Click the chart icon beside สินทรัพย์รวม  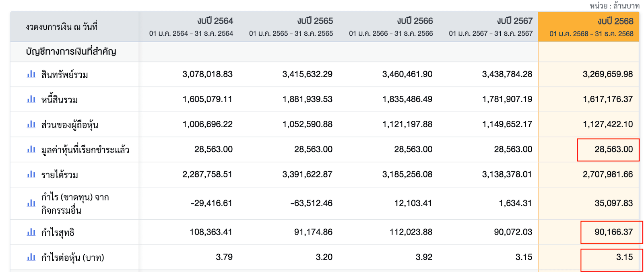[31, 74]
